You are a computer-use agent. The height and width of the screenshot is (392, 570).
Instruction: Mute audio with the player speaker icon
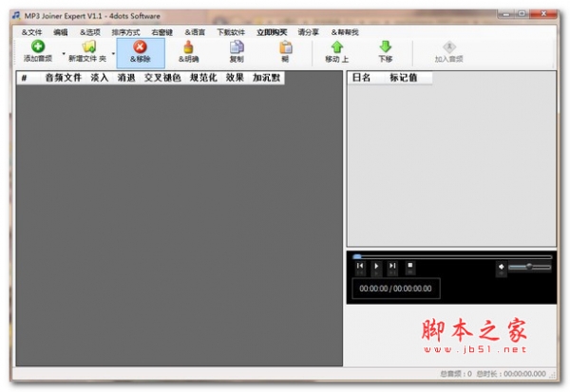point(502,268)
